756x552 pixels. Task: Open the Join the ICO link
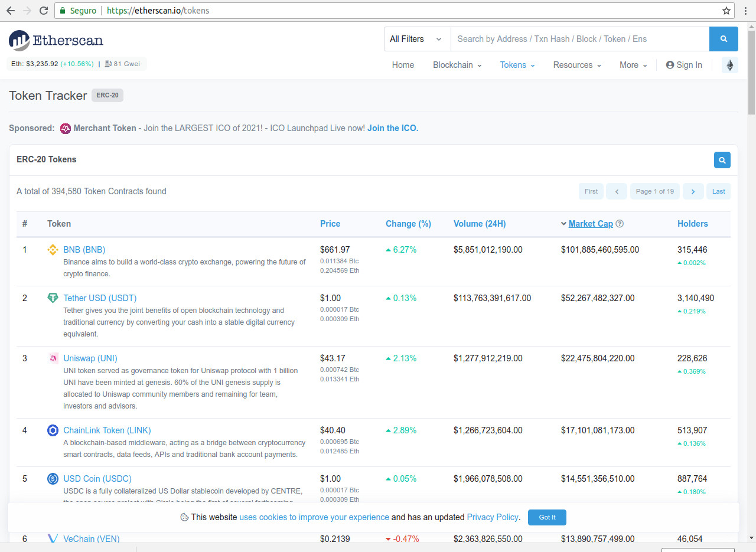[x=393, y=128]
